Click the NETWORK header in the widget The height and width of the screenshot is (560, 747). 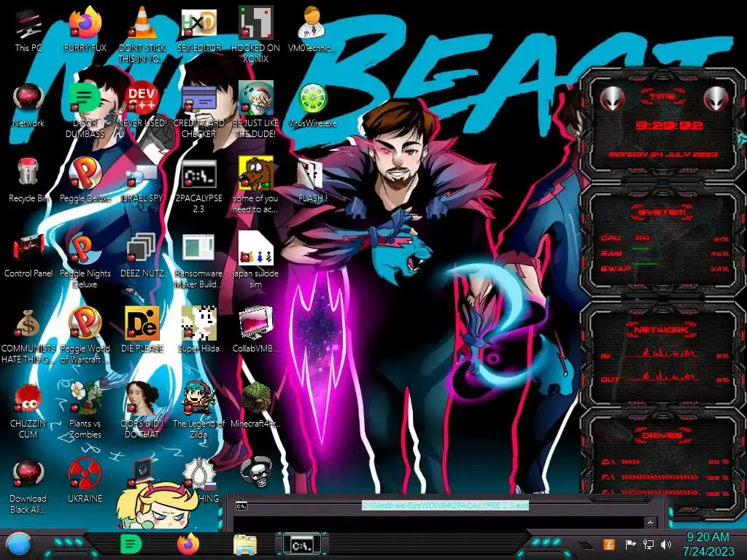click(x=661, y=330)
